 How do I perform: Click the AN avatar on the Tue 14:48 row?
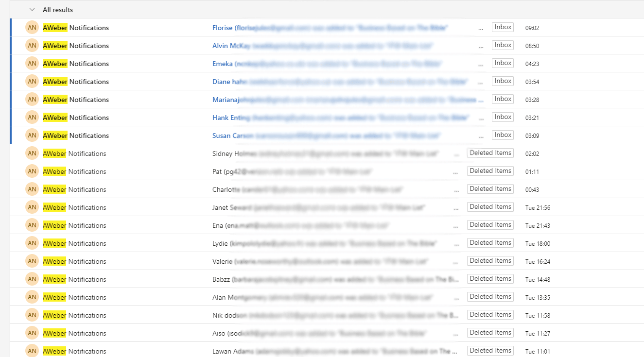[32, 279]
